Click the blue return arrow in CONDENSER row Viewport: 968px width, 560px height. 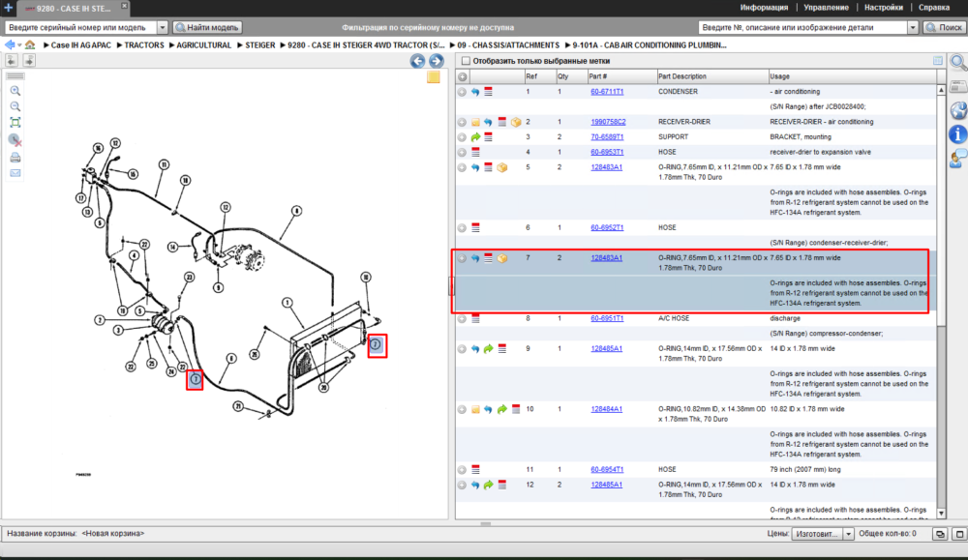[x=475, y=92]
